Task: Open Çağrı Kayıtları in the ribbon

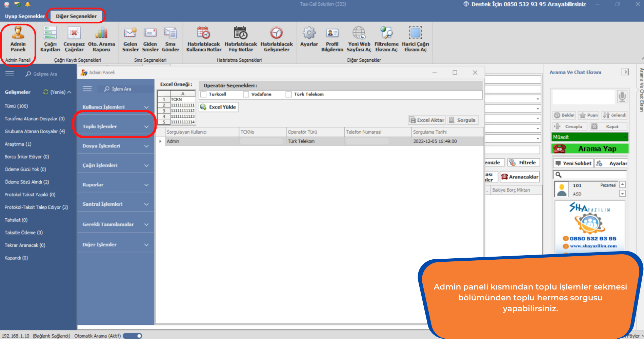Action: [50, 39]
